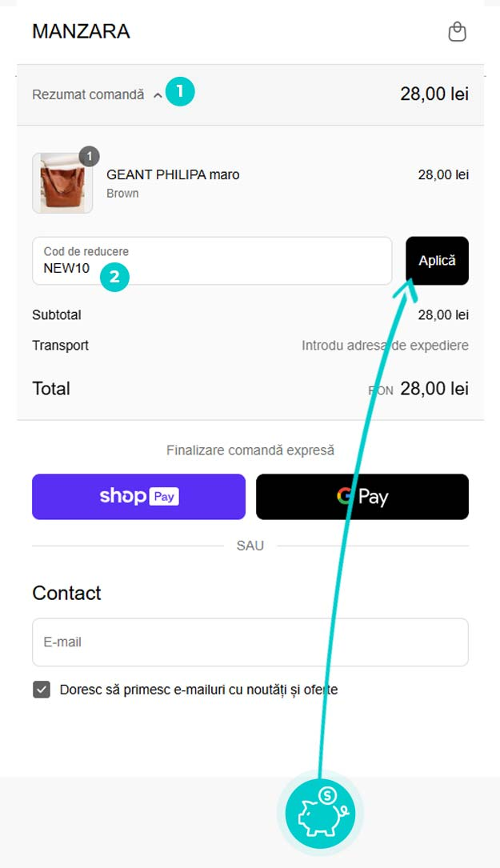Choose Google Pay express checkout
500x868 pixels.
click(362, 497)
